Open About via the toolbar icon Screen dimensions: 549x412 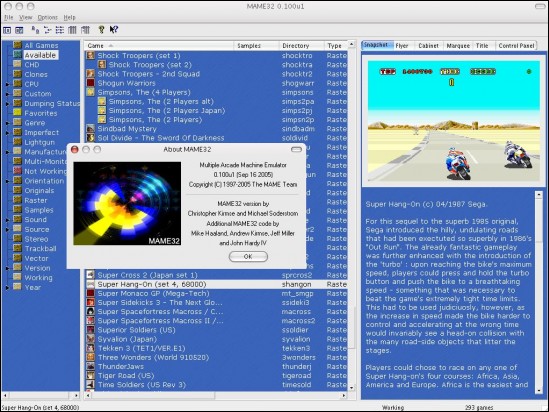(101, 30)
